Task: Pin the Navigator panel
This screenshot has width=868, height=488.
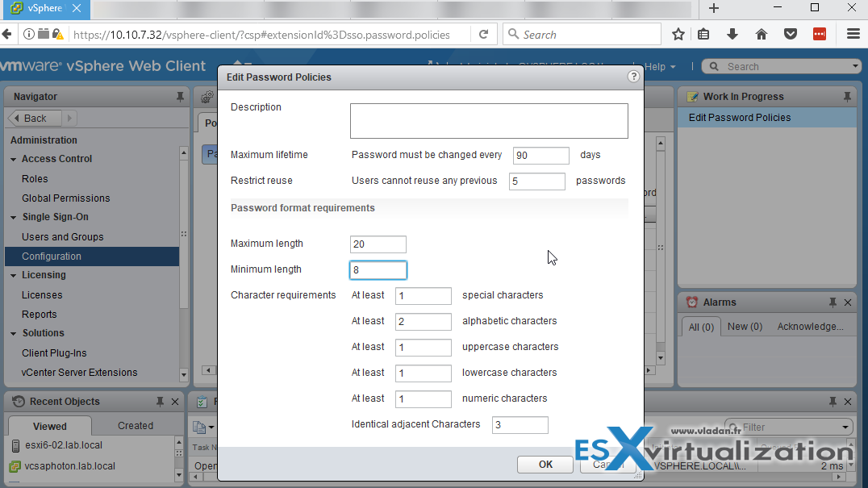Action: click(180, 97)
